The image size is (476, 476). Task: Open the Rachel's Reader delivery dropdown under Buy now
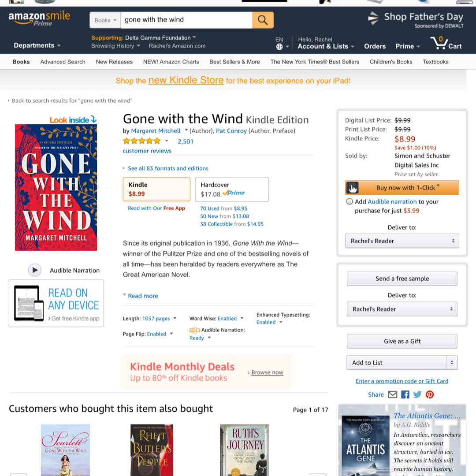[x=402, y=241]
